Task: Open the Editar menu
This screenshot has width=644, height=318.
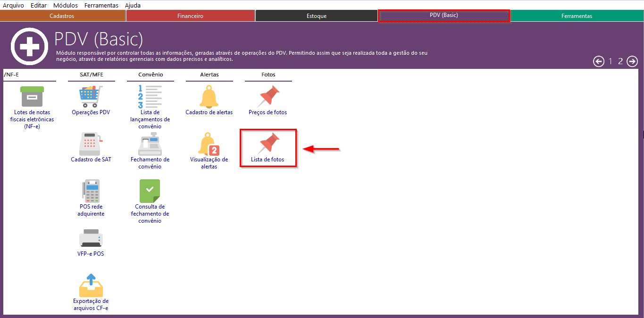Action: (x=38, y=5)
